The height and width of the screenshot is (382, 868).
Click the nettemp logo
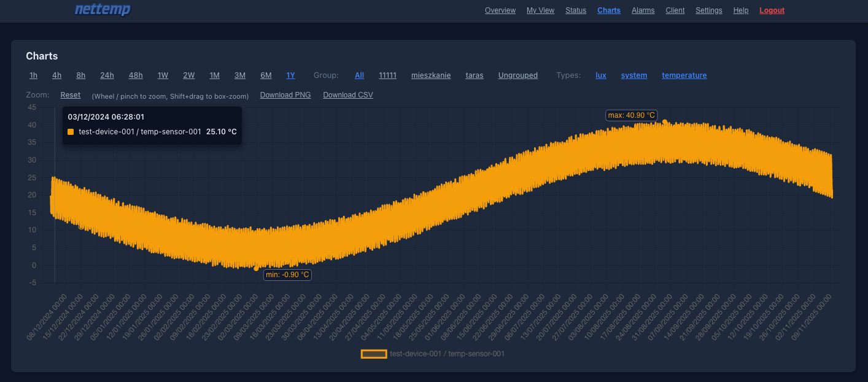coord(103,10)
